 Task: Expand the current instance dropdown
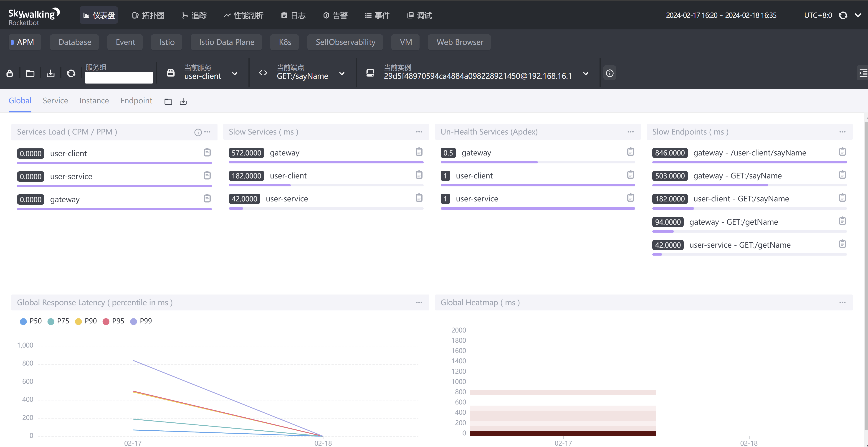(586, 74)
